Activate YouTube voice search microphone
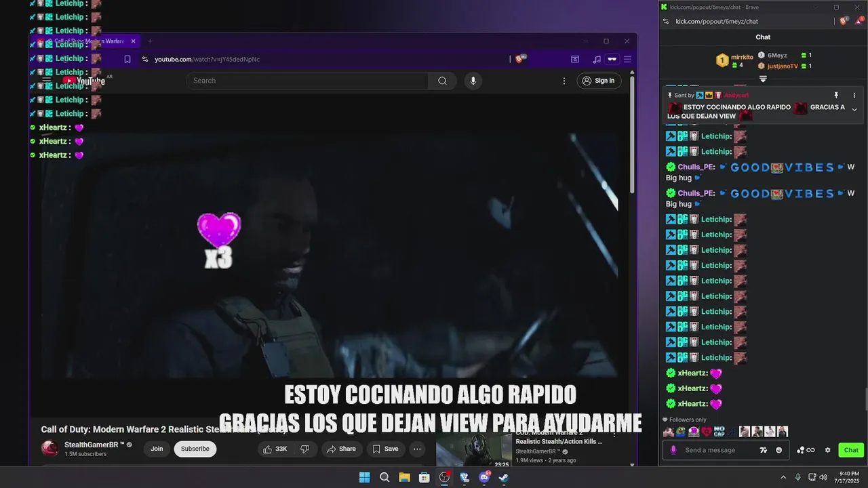This screenshot has height=488, width=868. (473, 81)
